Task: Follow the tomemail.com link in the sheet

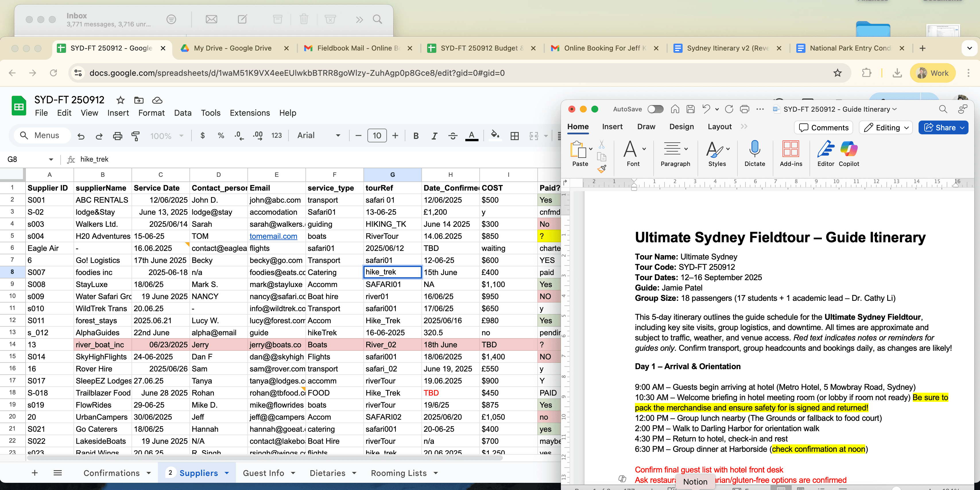Action: click(x=273, y=236)
